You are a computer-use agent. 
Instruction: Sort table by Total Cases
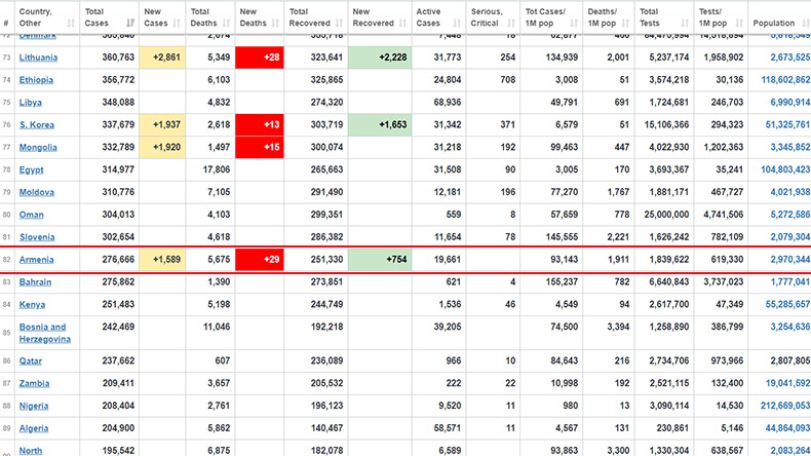[109, 17]
